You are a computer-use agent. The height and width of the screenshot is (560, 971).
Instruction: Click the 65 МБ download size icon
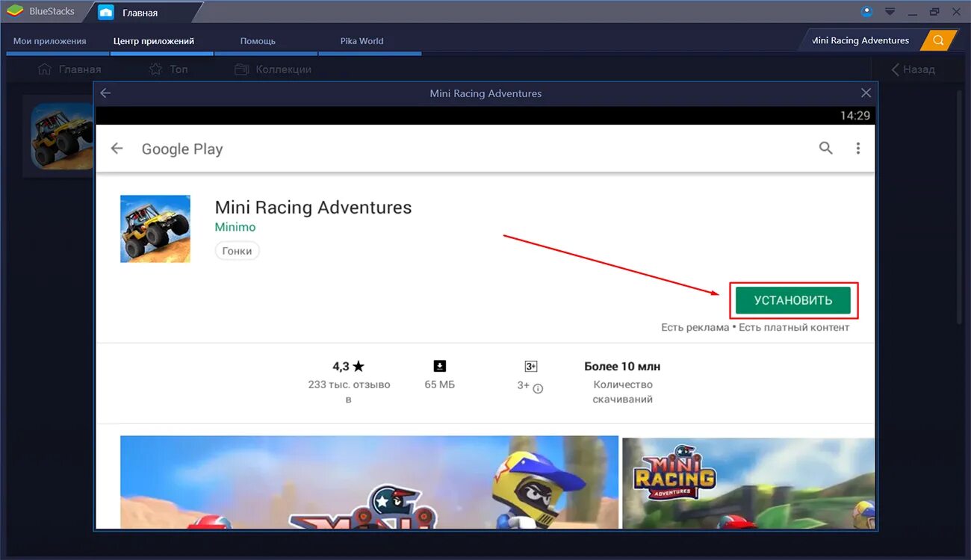pos(440,366)
